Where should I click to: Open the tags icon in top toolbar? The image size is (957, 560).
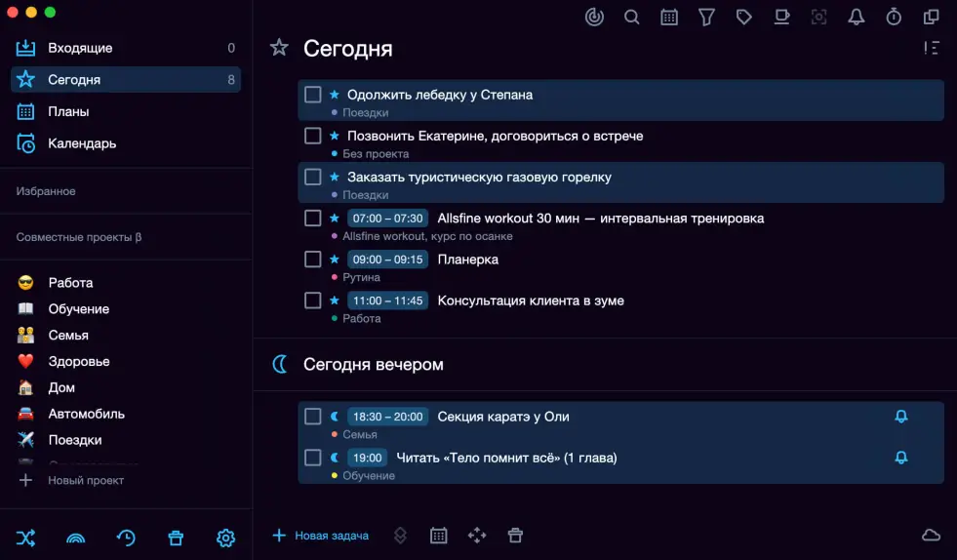coord(744,17)
